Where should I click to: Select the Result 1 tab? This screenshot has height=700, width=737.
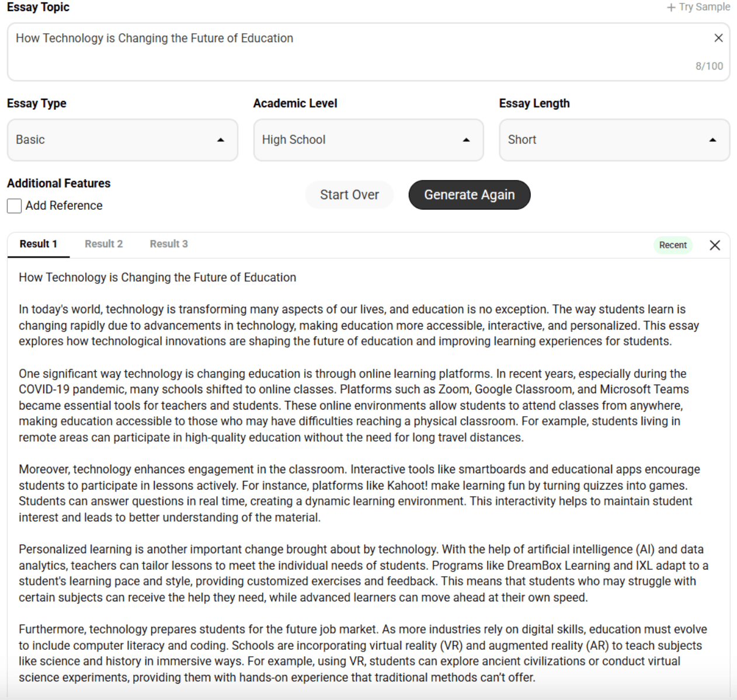39,244
